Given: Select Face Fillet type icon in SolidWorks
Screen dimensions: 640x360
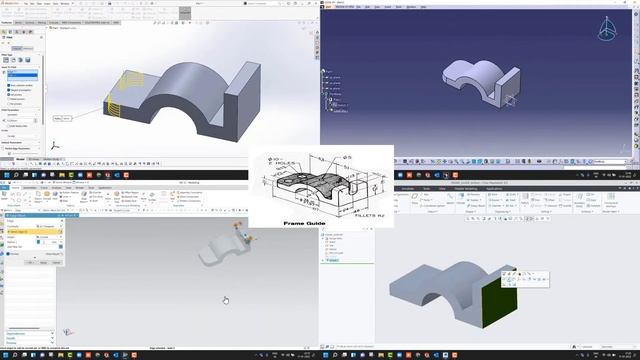Looking at the screenshot, I should (20, 60).
